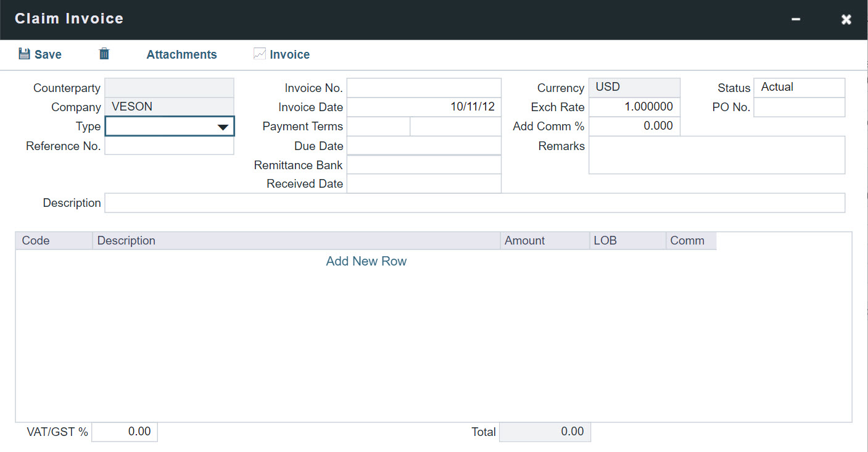Click the Due Date input field
Image resolution: width=868 pixels, height=452 pixels.
424,146
